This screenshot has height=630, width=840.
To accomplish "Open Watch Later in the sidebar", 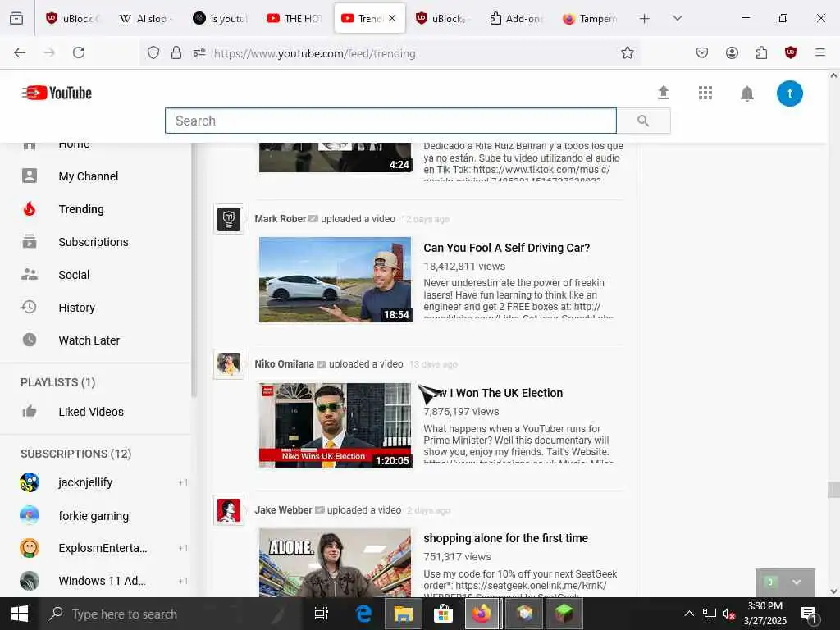I will (89, 340).
